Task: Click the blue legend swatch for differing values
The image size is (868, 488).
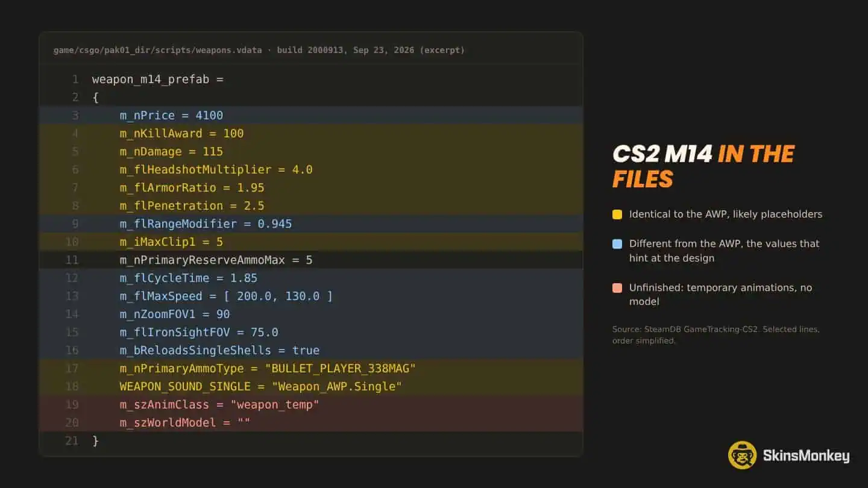Action: 617,244
